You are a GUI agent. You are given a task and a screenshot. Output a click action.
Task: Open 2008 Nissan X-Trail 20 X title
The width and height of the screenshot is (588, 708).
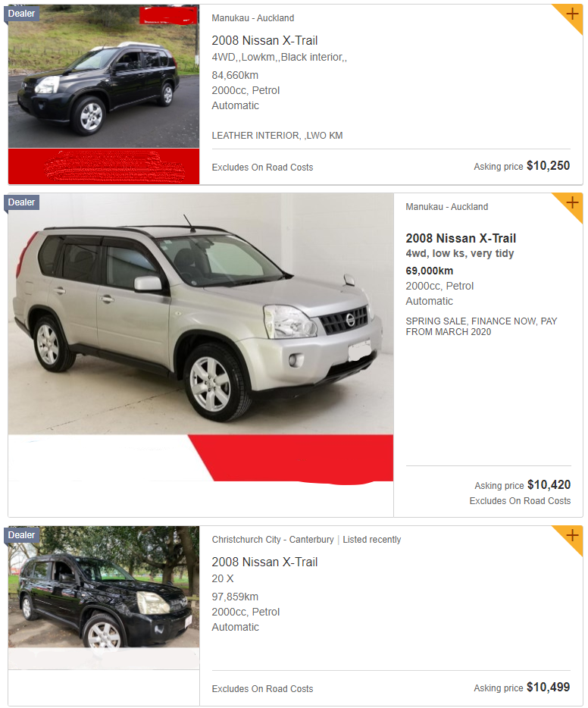click(264, 562)
